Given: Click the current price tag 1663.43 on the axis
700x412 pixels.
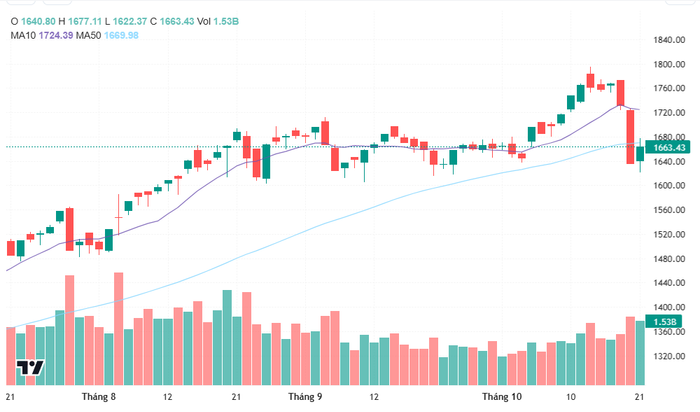Looking at the screenshot, I should (668, 148).
